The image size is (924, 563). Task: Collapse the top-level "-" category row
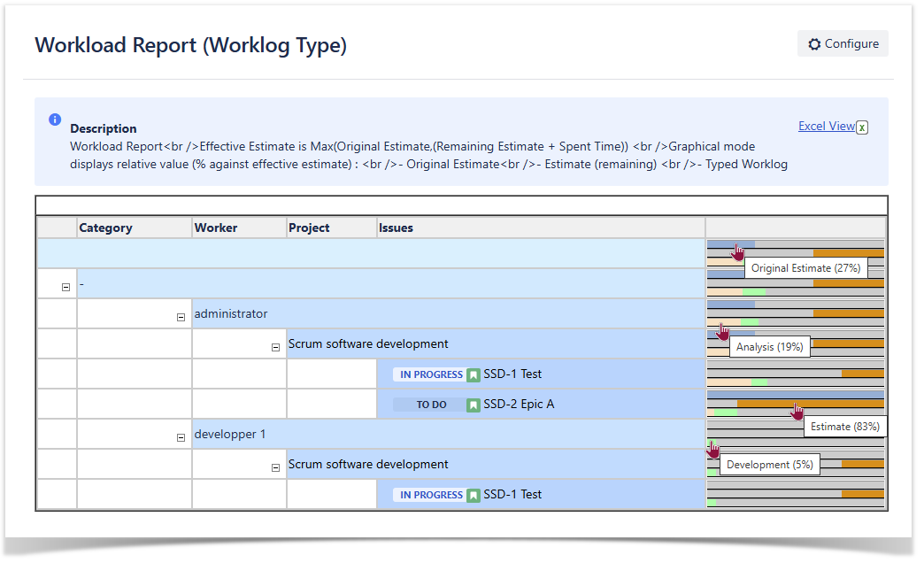tap(65, 287)
